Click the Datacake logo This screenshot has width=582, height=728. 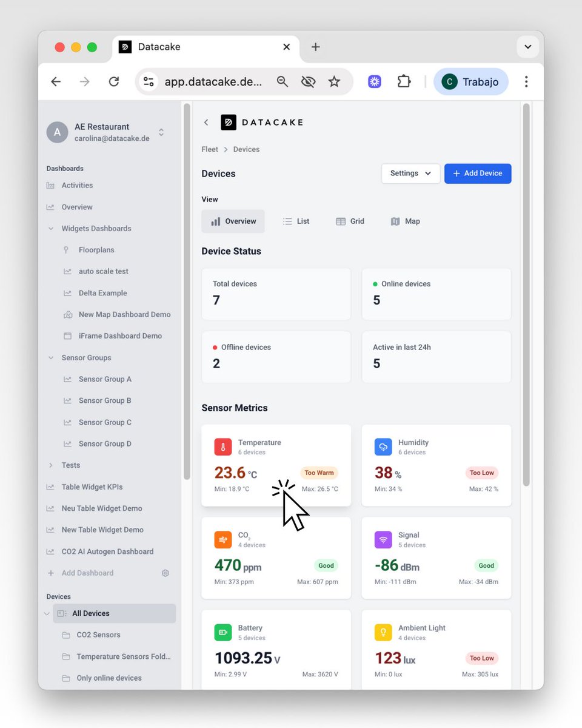pyautogui.click(x=261, y=122)
